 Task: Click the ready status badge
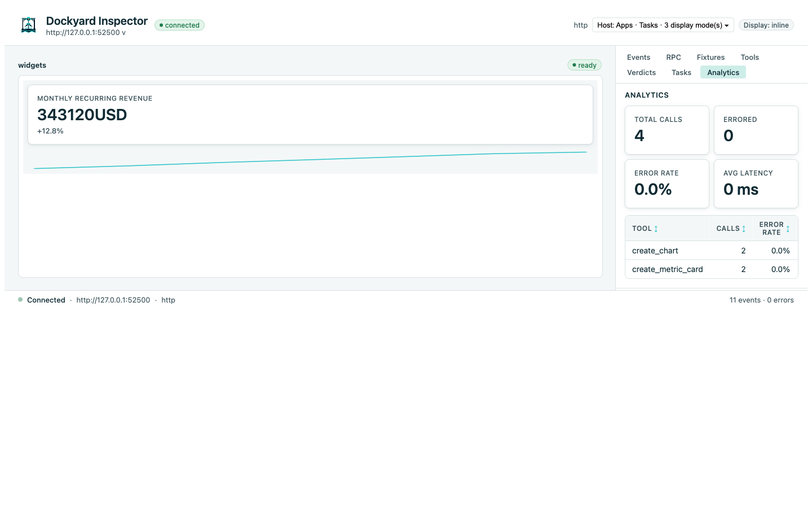point(584,65)
